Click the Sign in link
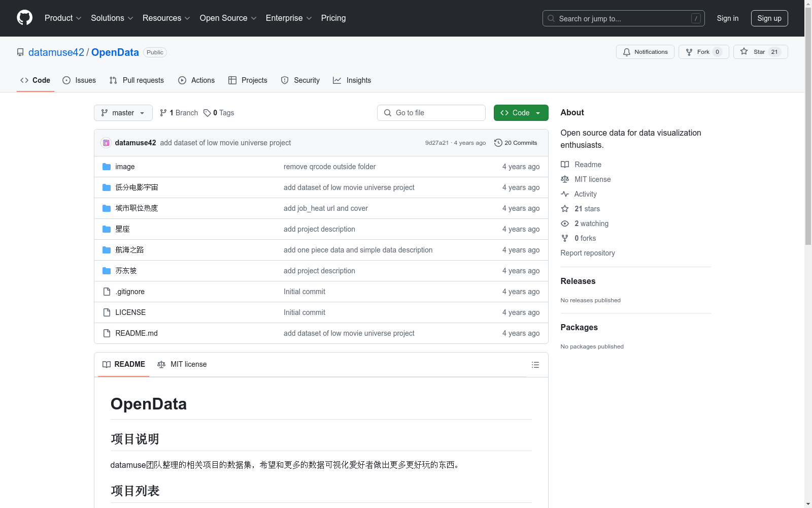This screenshot has width=812, height=508. [728, 18]
